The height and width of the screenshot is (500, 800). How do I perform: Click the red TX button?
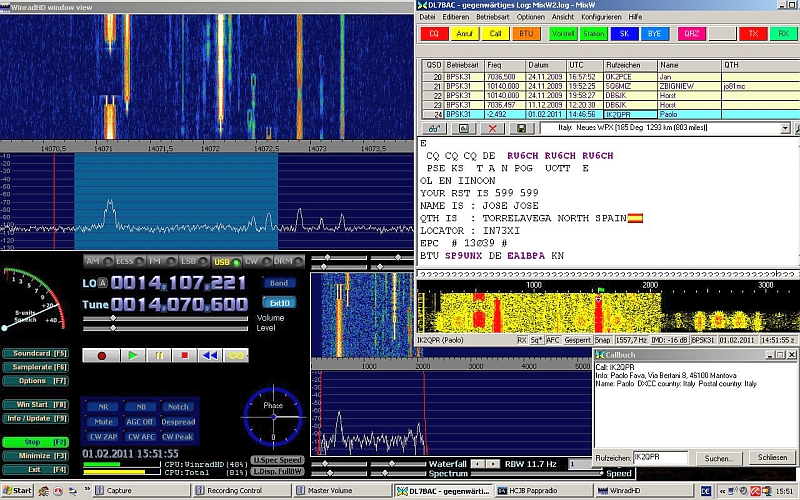pos(753,34)
